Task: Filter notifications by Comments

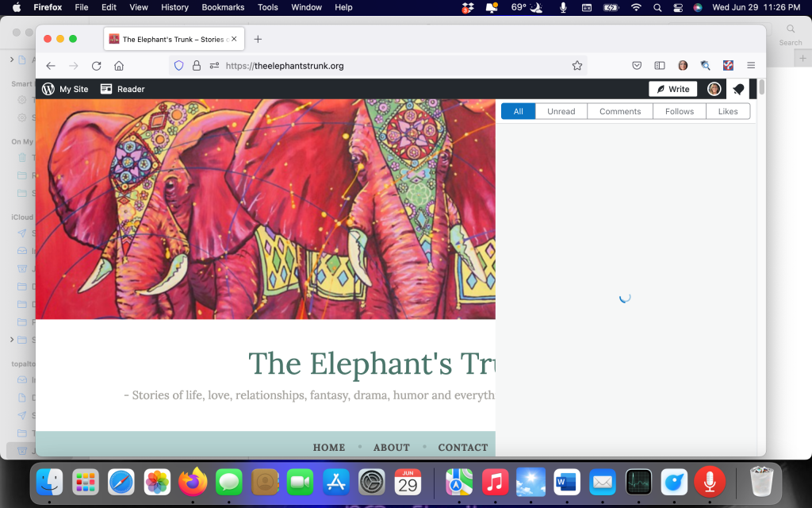Action: (x=619, y=111)
